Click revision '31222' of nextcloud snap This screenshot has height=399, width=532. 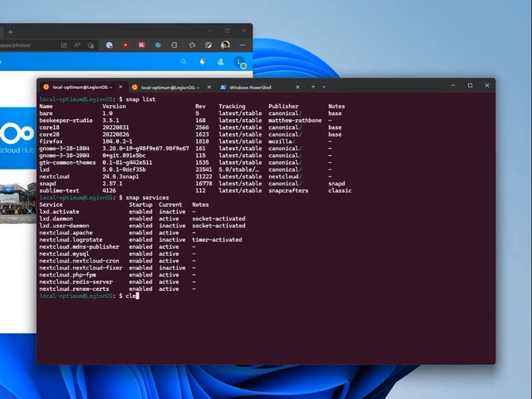[x=203, y=177]
